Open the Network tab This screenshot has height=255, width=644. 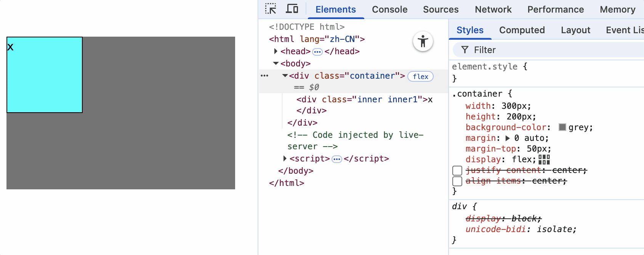click(x=493, y=10)
